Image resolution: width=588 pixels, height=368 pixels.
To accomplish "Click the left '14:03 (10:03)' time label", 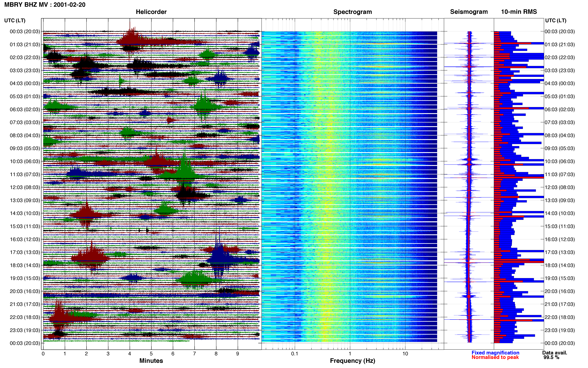I will pos(25,213).
